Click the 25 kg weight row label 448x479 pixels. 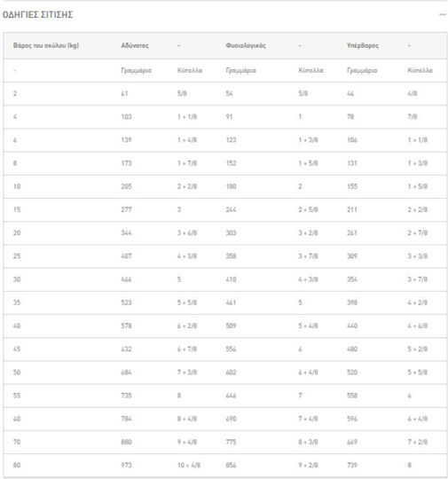(17, 256)
